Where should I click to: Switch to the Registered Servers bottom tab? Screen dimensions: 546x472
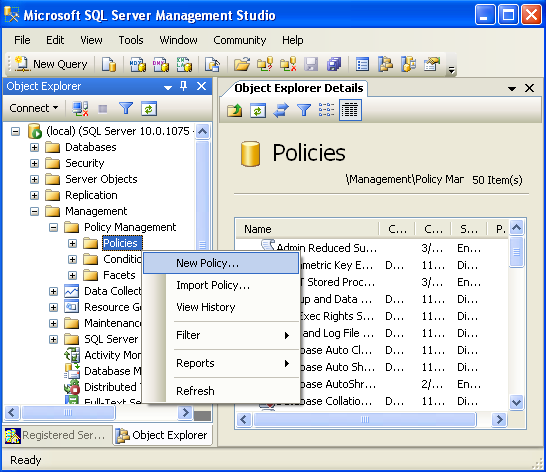click(57, 435)
